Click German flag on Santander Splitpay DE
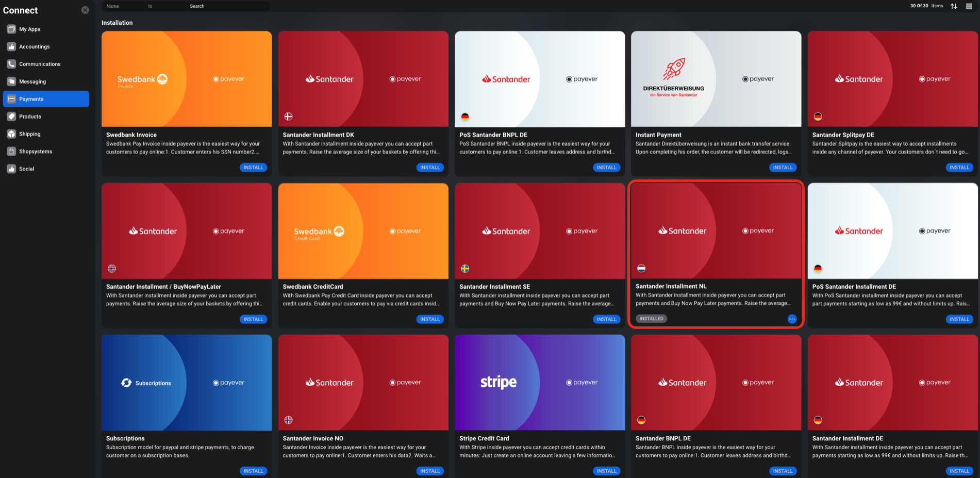Viewport: 980px width, 478px height. click(818, 117)
